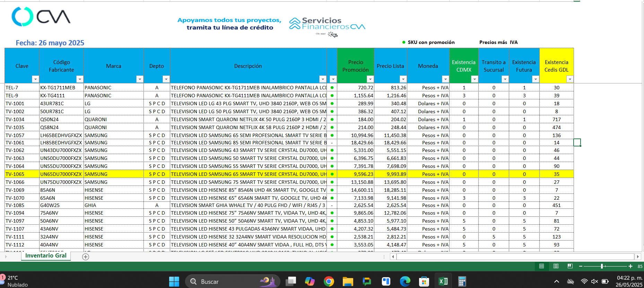Open the Código Fabricante filter dropdown
This screenshot has height=288, width=644.
click(80, 79)
